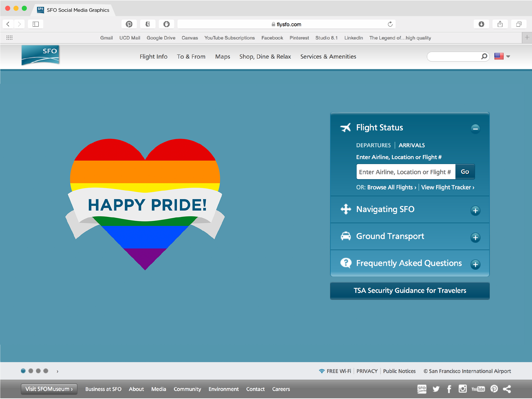Viewport: 532px width, 399px height.
Task: Click the SFO logo in the header
Action: pos(40,55)
